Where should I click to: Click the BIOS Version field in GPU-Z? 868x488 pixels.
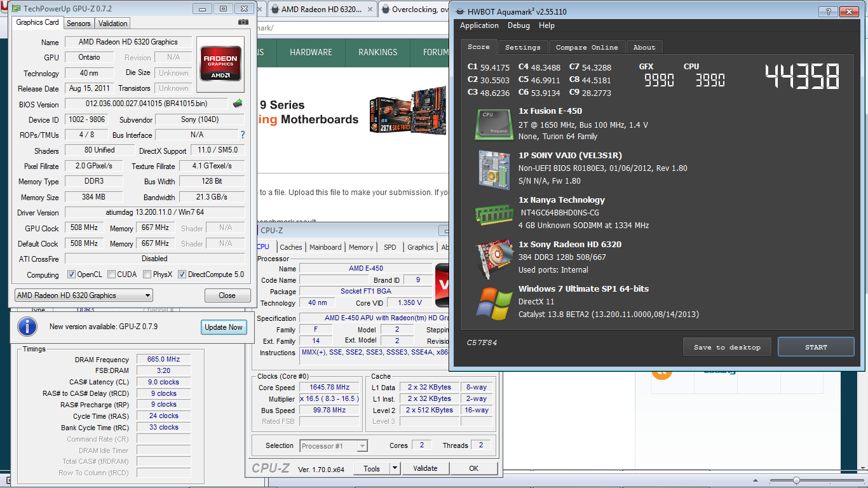click(146, 104)
